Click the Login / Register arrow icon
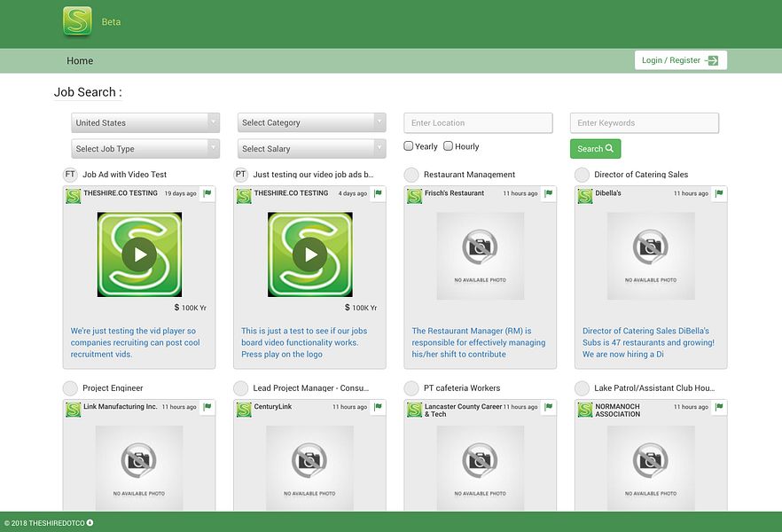782x532 pixels. pos(713,60)
